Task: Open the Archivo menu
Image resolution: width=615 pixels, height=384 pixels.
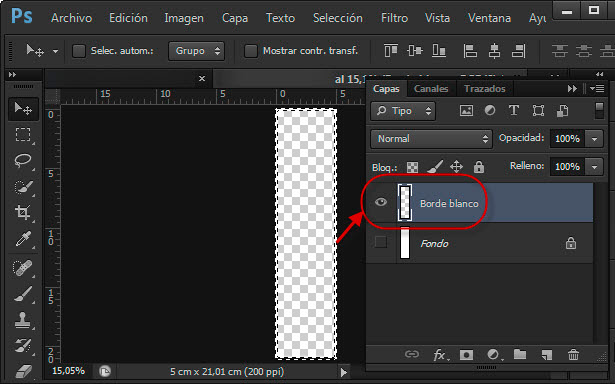Action: [x=71, y=18]
